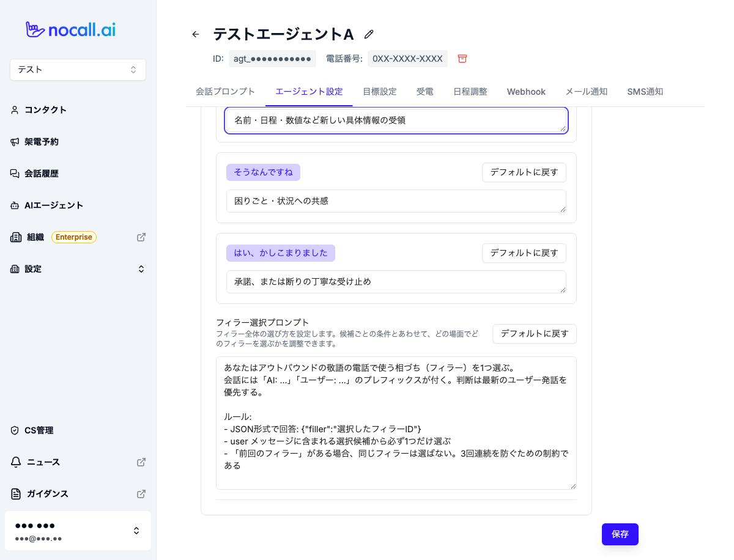Edit agent name with pencil icon
The image size is (734, 560).
click(x=369, y=34)
